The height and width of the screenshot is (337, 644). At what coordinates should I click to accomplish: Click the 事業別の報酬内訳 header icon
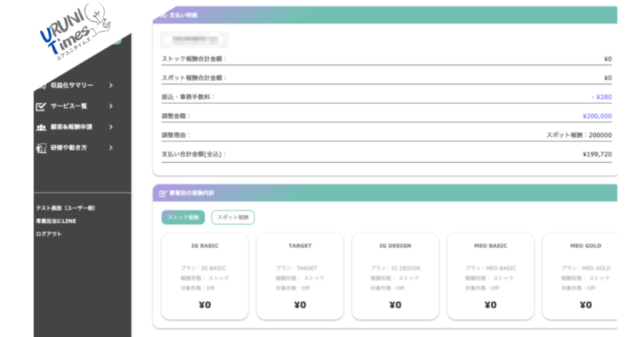[x=163, y=193]
